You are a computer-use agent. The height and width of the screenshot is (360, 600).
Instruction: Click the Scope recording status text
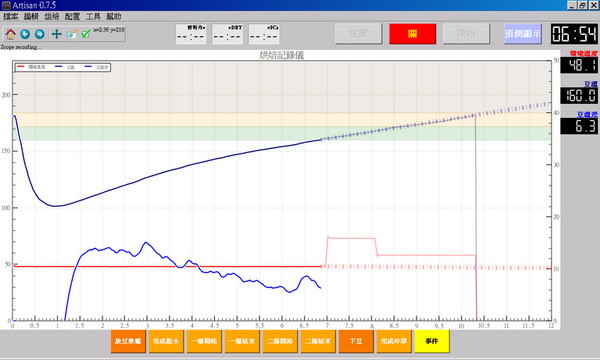click(x=20, y=47)
